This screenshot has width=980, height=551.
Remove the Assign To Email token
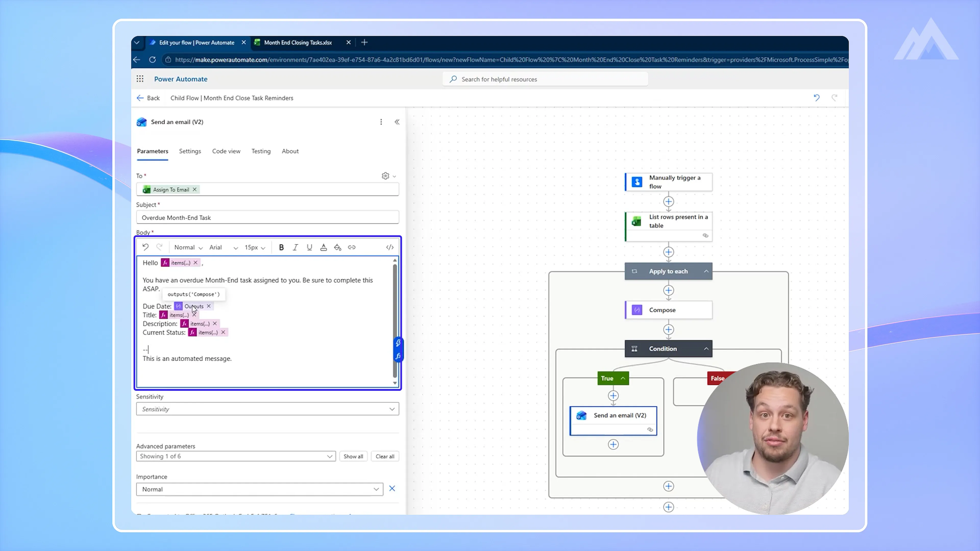(x=194, y=189)
